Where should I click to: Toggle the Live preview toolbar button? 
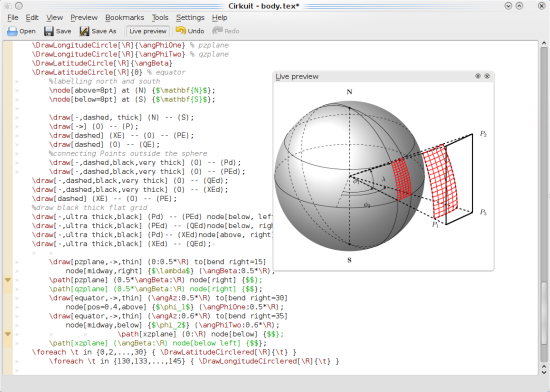click(x=148, y=31)
